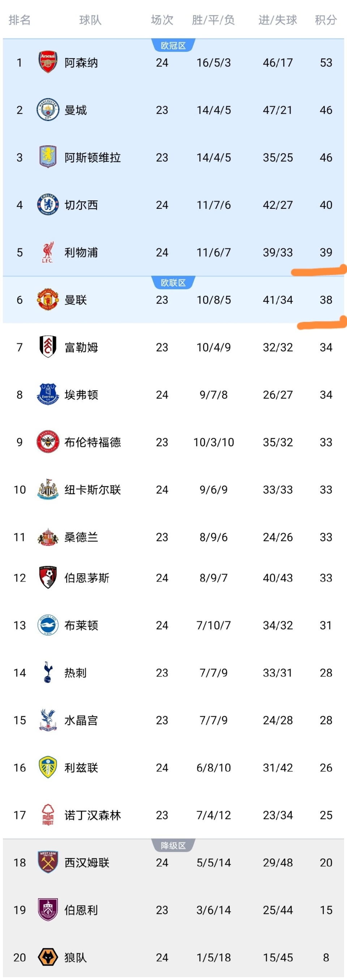Tap the Tottenham cockerel logo
The width and height of the screenshot is (347, 980).
[x=48, y=672]
